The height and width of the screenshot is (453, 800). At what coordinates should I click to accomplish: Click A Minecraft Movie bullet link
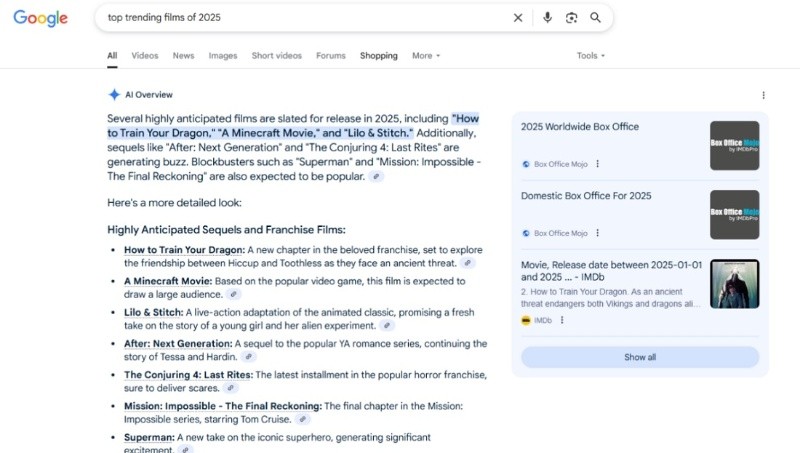168,281
